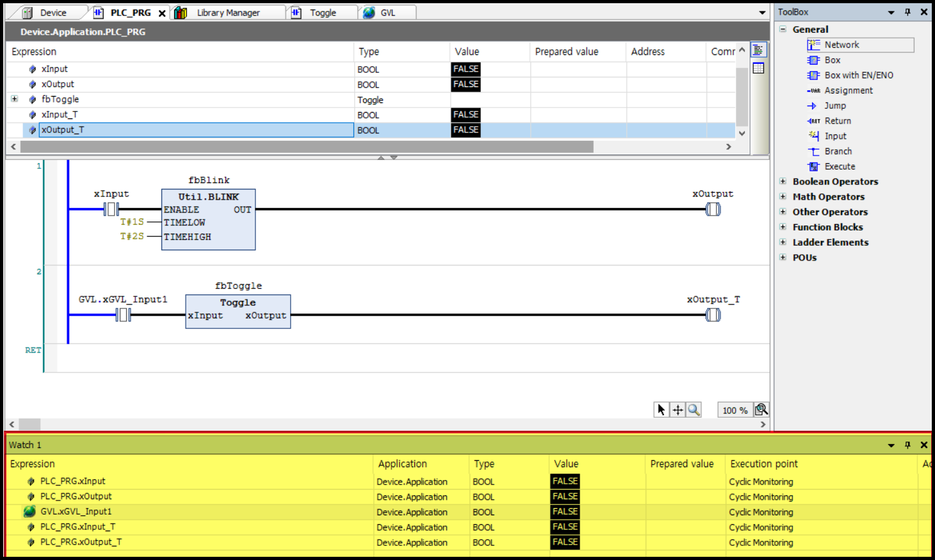Screen dimensions: 935x560
Task: Pin the Watch 1 panel
Action: [907, 445]
